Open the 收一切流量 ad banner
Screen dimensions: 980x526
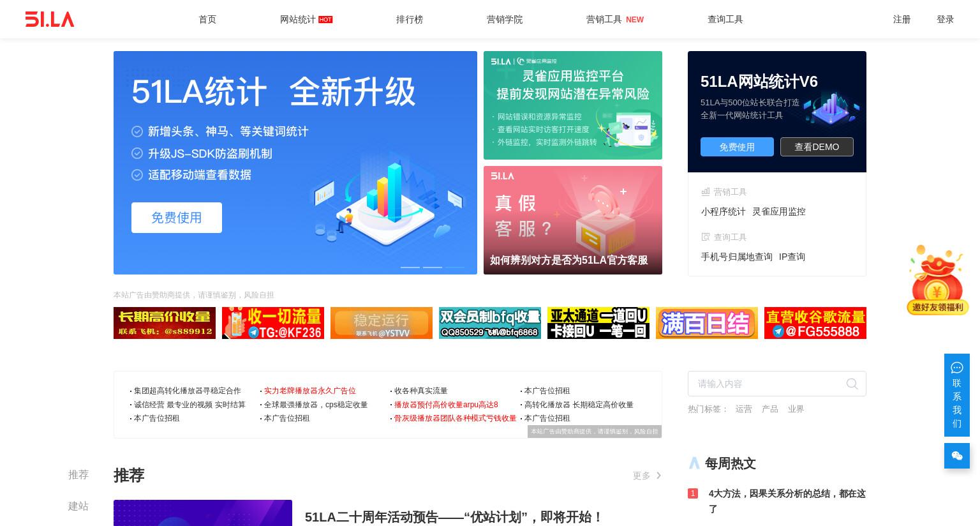[x=273, y=323]
